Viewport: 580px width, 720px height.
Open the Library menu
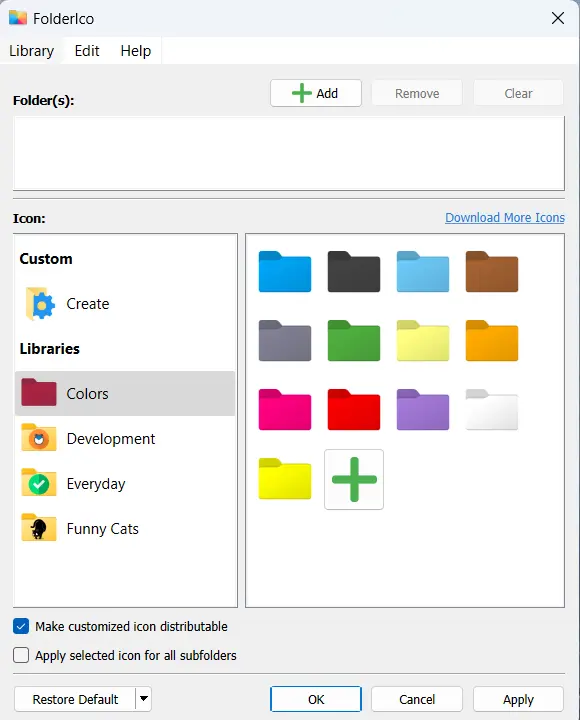(x=31, y=51)
